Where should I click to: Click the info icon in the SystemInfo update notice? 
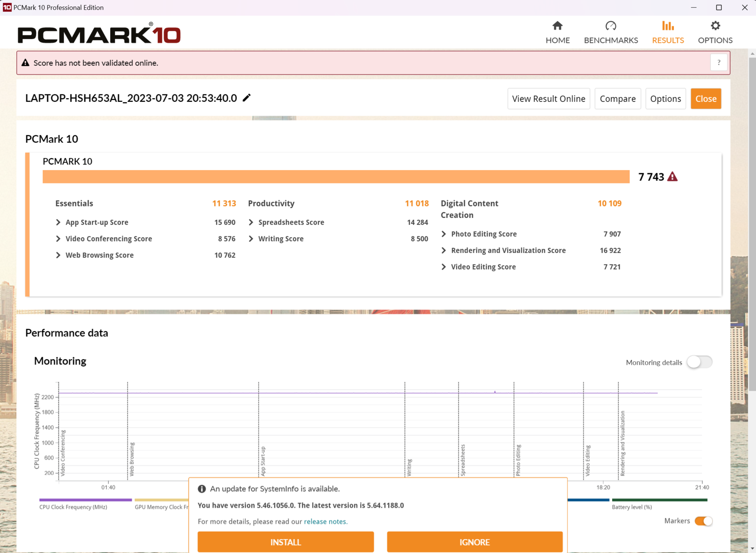[x=202, y=489]
